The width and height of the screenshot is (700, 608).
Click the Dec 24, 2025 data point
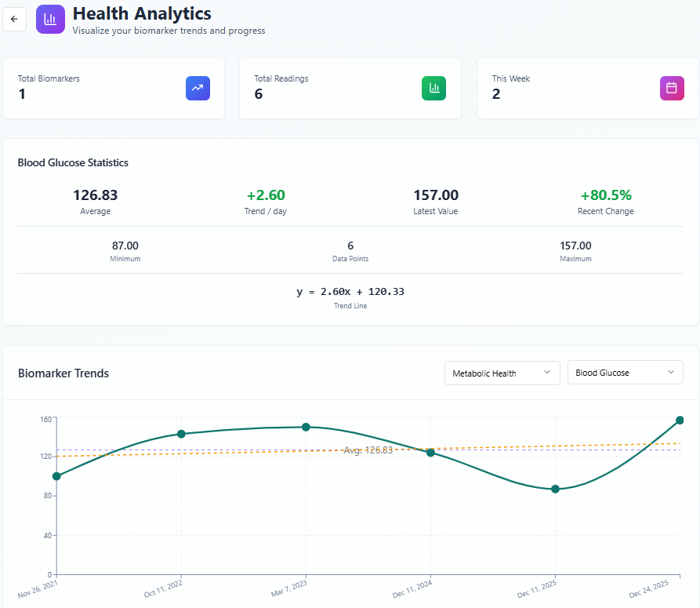click(x=680, y=421)
